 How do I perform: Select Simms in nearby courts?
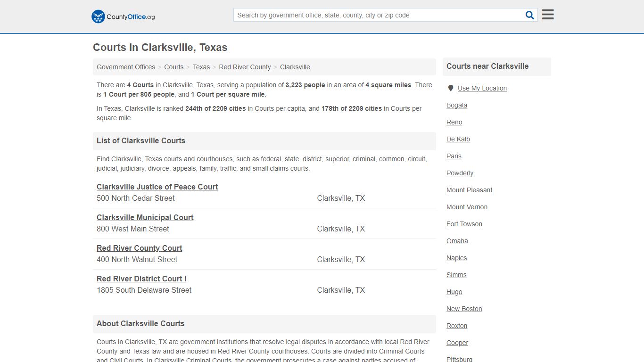(x=456, y=275)
